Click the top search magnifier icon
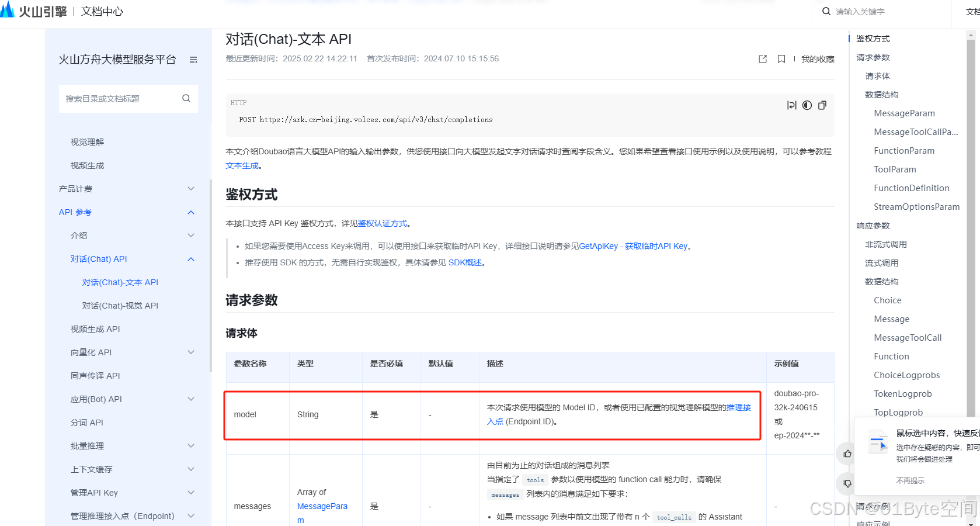The height and width of the screenshot is (526, 980). coord(826,11)
